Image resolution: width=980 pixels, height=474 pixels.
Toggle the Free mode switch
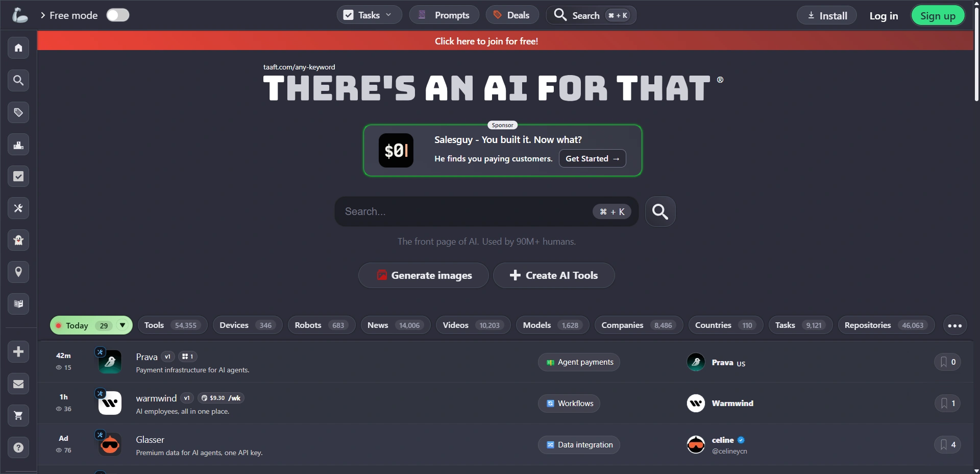118,15
